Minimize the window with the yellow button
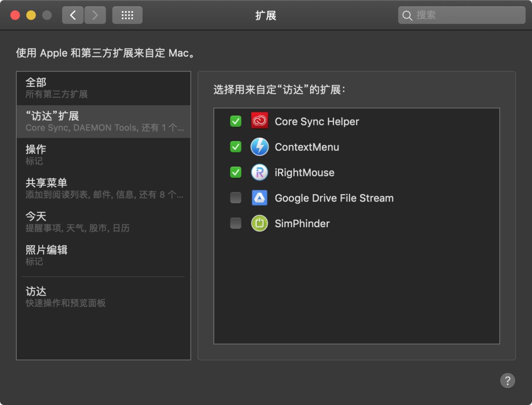 tap(31, 15)
